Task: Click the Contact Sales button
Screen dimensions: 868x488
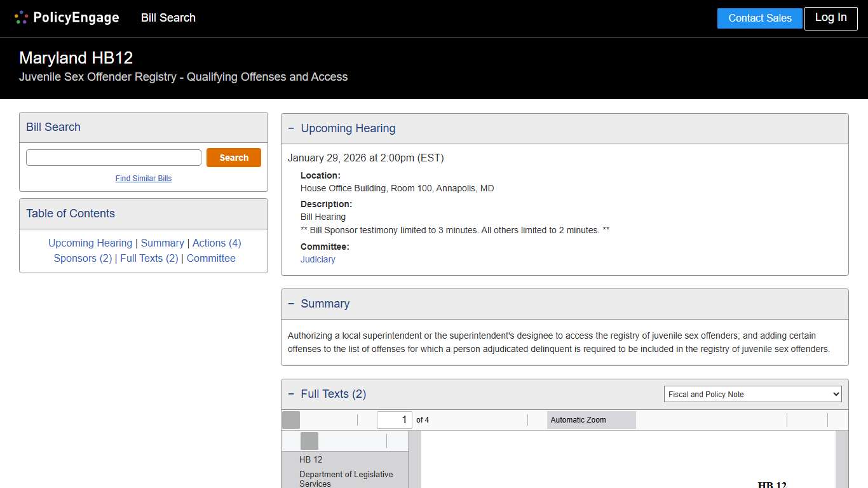Action: 759,18
